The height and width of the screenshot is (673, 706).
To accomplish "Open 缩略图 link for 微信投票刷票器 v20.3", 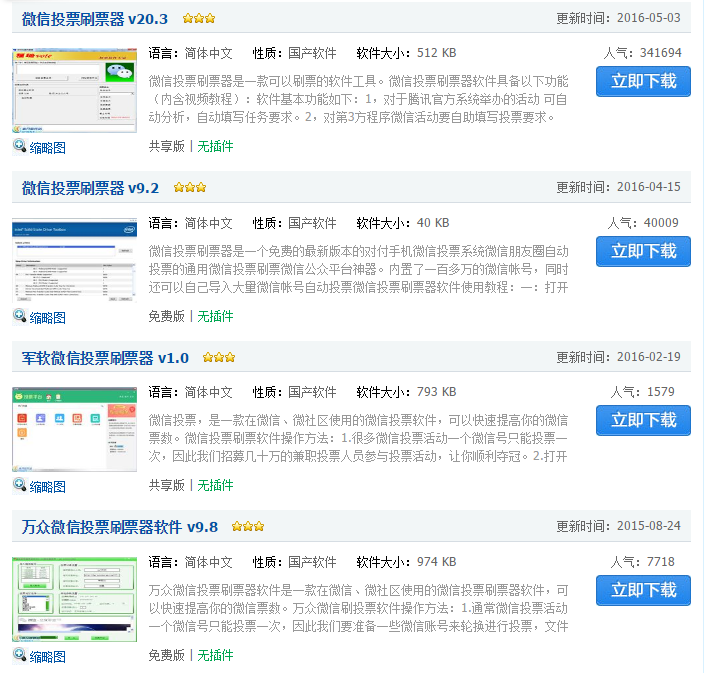I will point(48,148).
